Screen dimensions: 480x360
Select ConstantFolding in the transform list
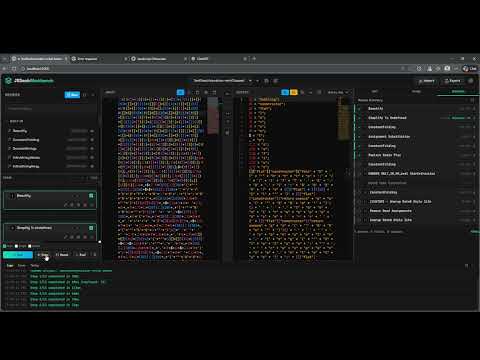tap(26, 140)
